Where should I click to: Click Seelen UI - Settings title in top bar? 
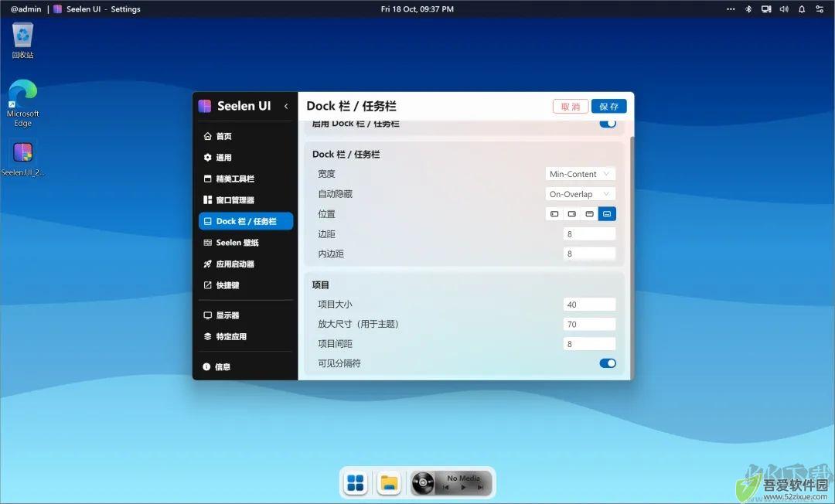(x=104, y=9)
